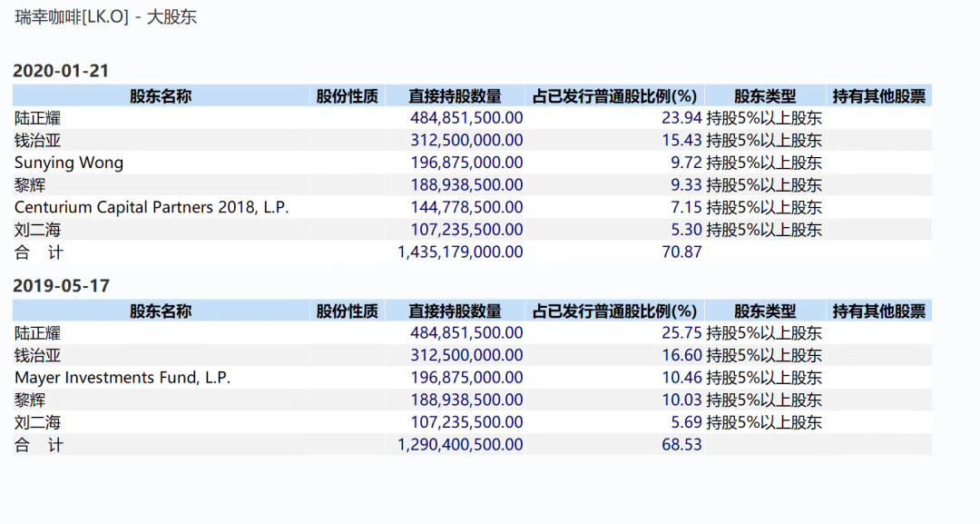Click 股份性质 header in 2020-01-21 table
980x524 pixels.
pyautogui.click(x=347, y=96)
